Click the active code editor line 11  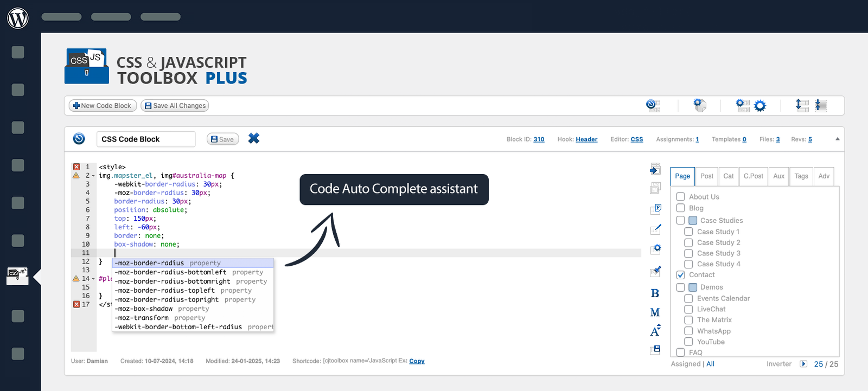369,253
